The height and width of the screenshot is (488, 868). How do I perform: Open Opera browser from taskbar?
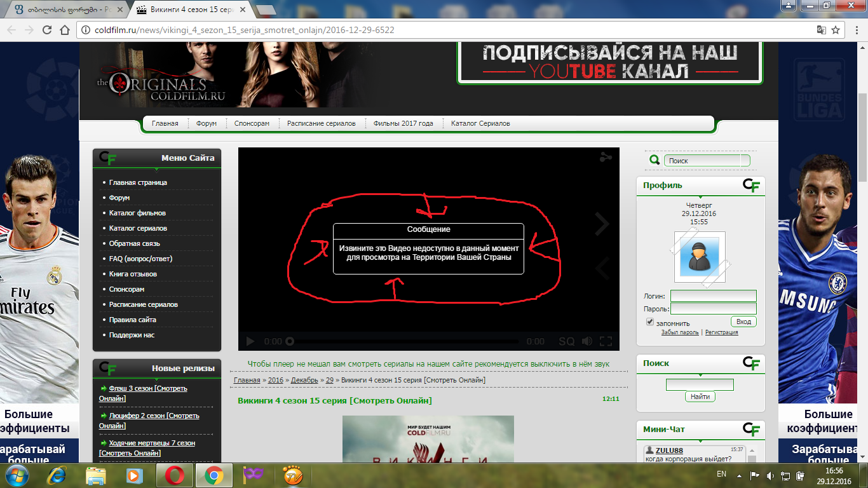[x=175, y=475]
